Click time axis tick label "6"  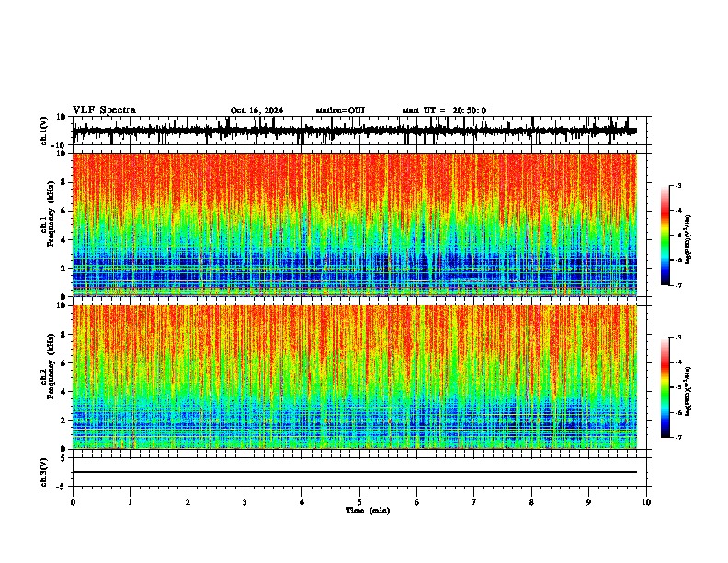tap(417, 502)
